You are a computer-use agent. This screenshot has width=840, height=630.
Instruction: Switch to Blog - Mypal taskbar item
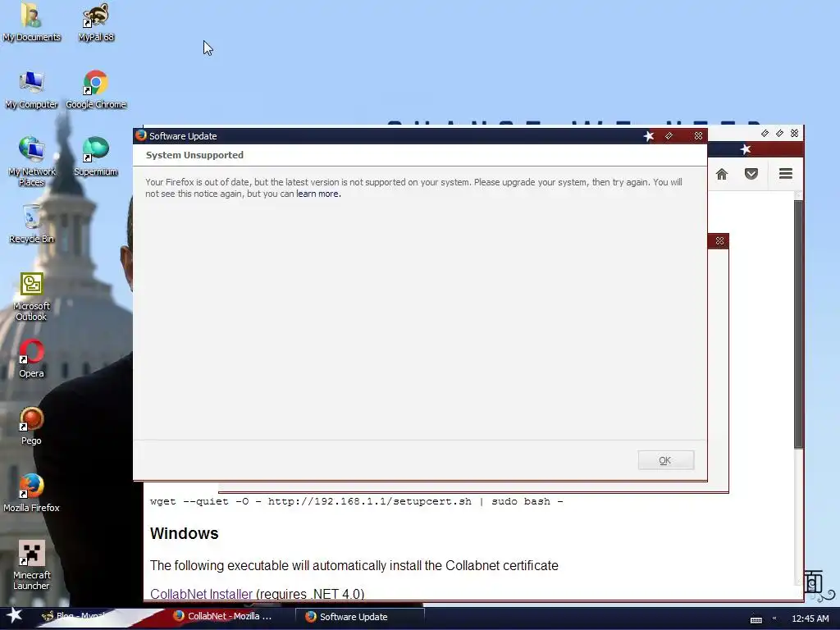point(74,617)
